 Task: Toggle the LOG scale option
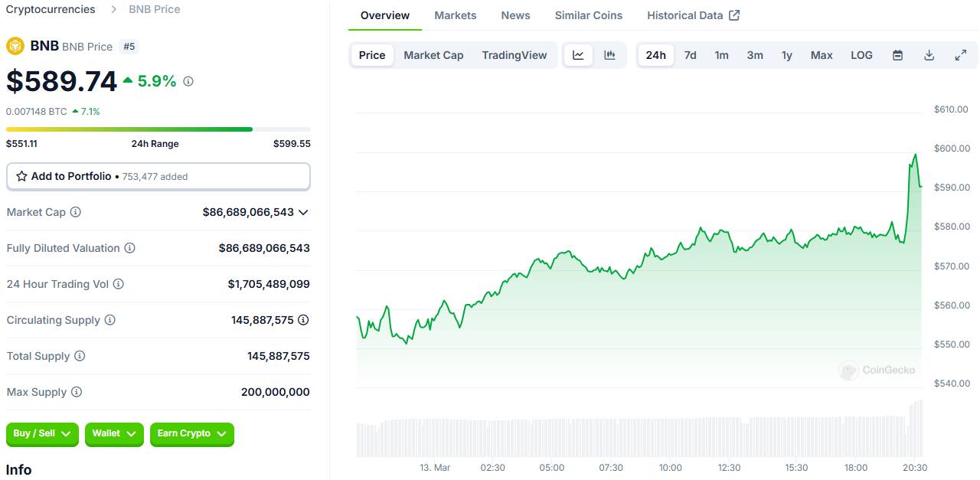[861, 55]
